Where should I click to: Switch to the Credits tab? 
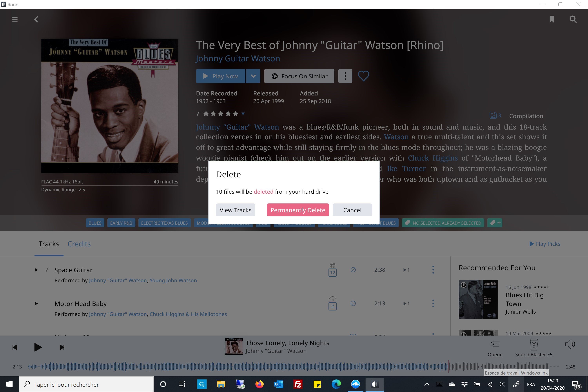coord(79,244)
